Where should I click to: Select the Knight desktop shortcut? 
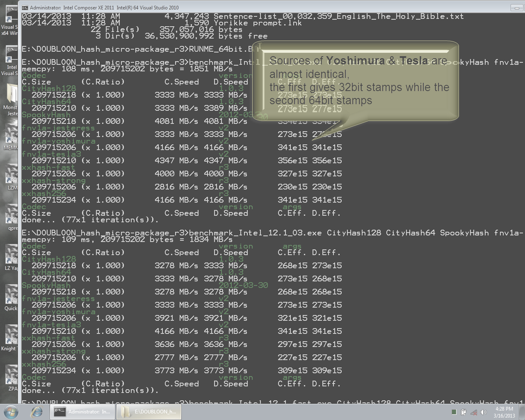point(9,339)
